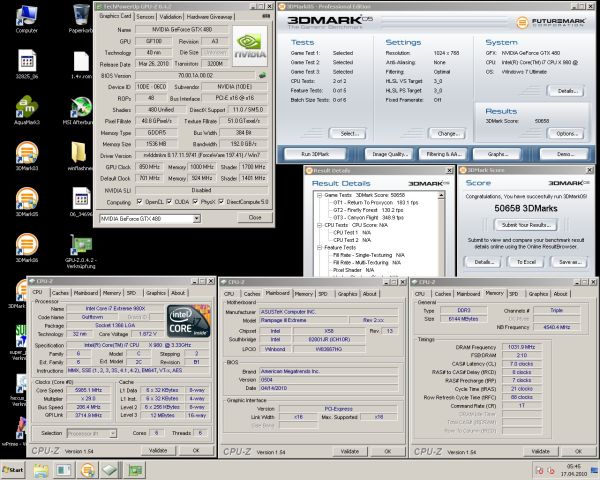Click Validate in the CPU-Z window showing the Mainboard tab
This screenshot has width=600, height=480.
[x=350, y=451]
